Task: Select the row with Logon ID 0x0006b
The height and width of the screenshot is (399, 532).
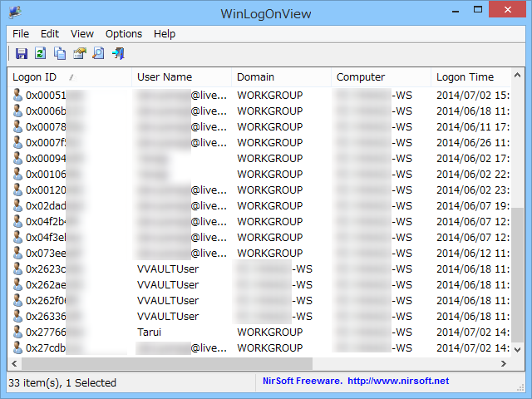Action: coord(259,111)
